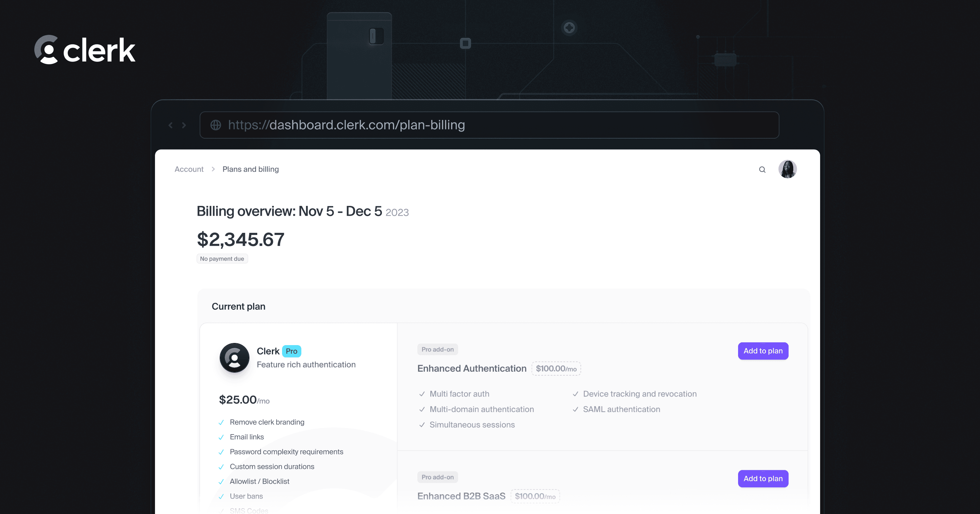Click checkmark beside Device tracking and revocation
Viewport: 980px width, 514px height.
coord(576,394)
